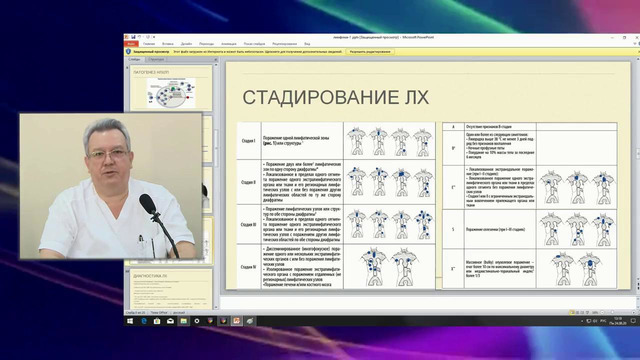Viewport: 640px width, 360px height.
Task: Open Microsoft Store from taskbar
Action: pyautogui.click(x=157, y=321)
